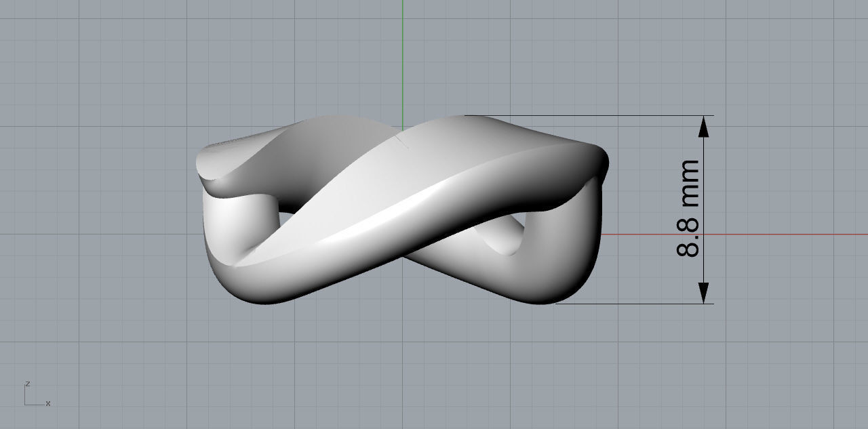Click the 8.8 mm dimension text
This screenshot has height=429, width=868.
(688, 208)
